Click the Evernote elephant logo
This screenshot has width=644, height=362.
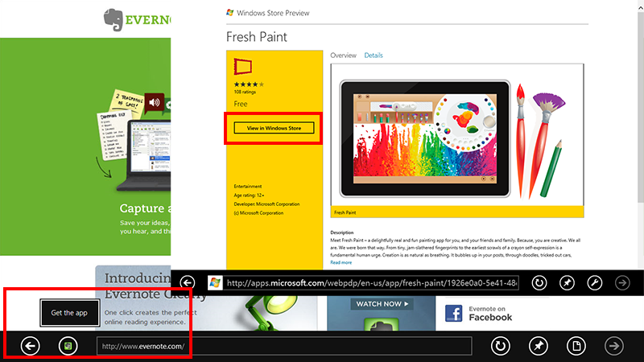pyautogui.click(x=114, y=19)
